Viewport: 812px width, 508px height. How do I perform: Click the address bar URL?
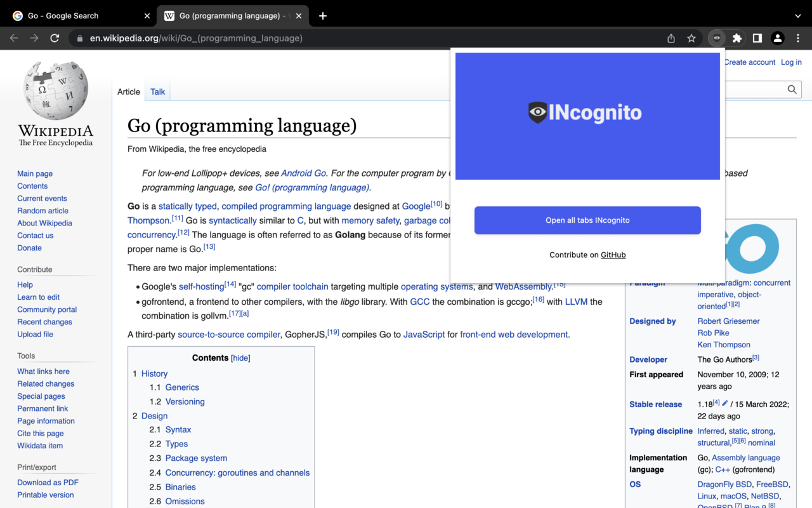[196, 38]
